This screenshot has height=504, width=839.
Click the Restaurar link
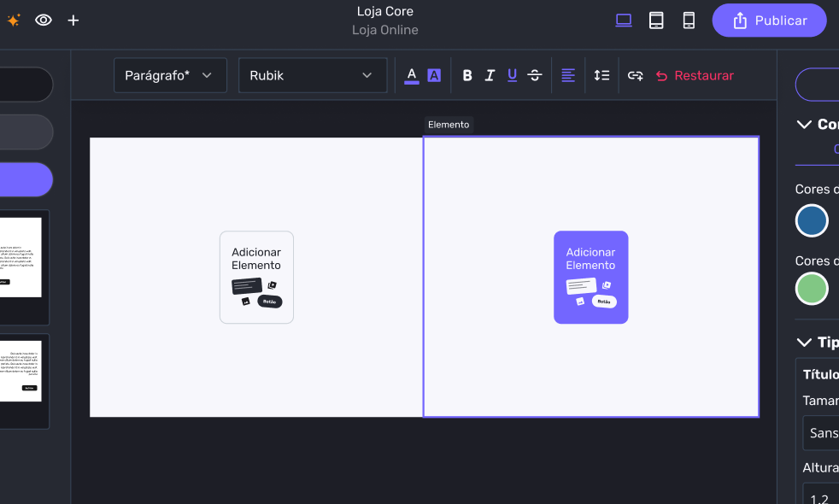click(695, 75)
